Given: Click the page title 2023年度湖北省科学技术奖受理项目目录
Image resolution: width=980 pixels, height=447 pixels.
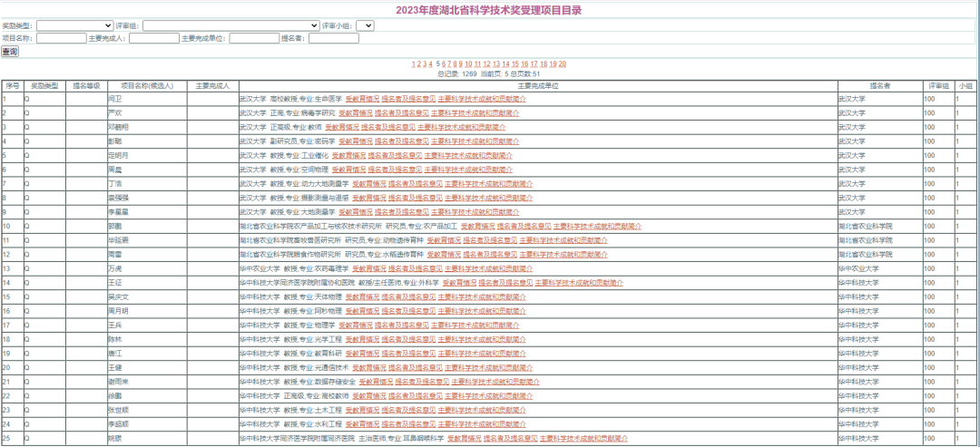Looking at the screenshot, I should [x=489, y=9].
